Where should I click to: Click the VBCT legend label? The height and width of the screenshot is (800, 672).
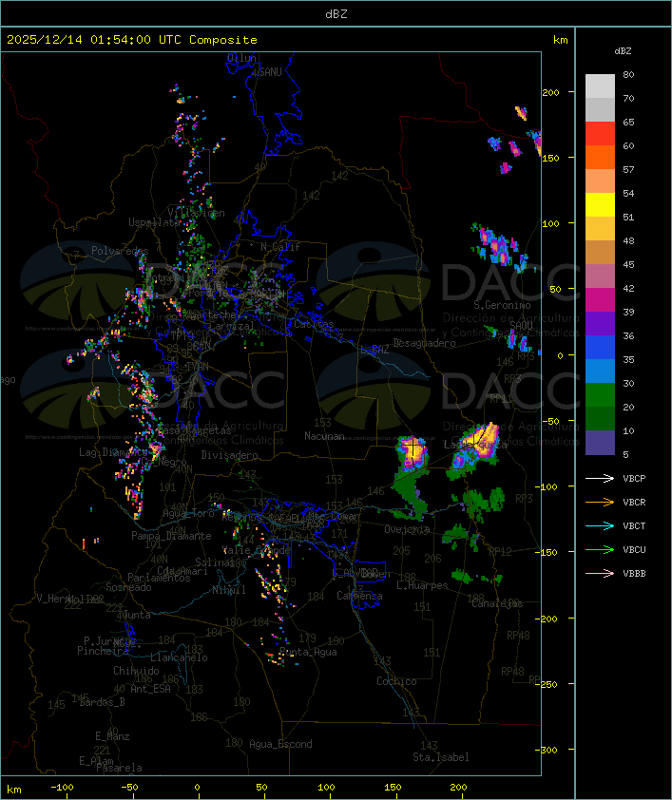point(634,526)
